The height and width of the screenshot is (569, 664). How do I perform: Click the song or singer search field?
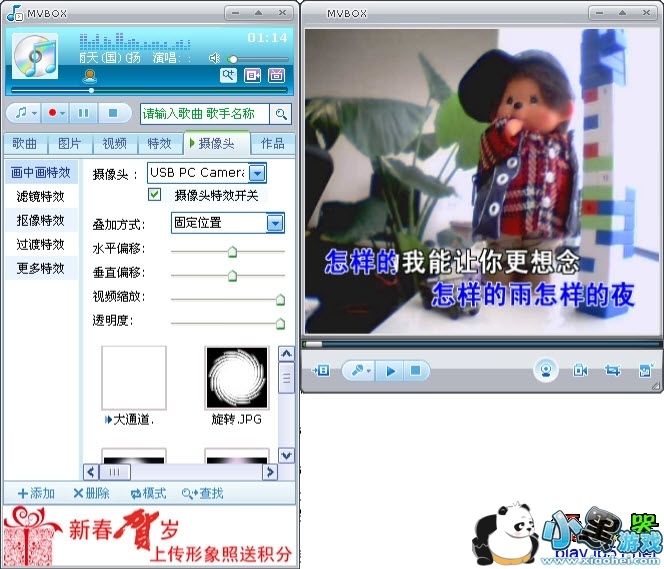pos(205,114)
